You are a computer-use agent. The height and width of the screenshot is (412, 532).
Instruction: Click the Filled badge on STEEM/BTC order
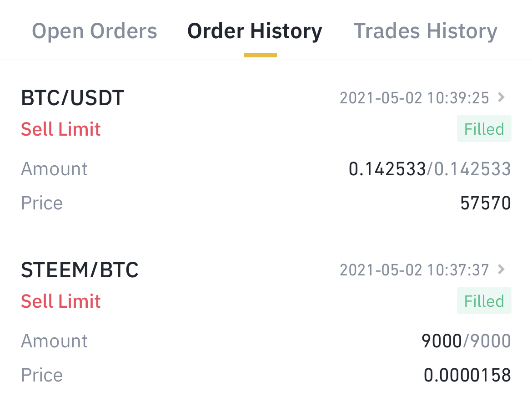(x=484, y=301)
